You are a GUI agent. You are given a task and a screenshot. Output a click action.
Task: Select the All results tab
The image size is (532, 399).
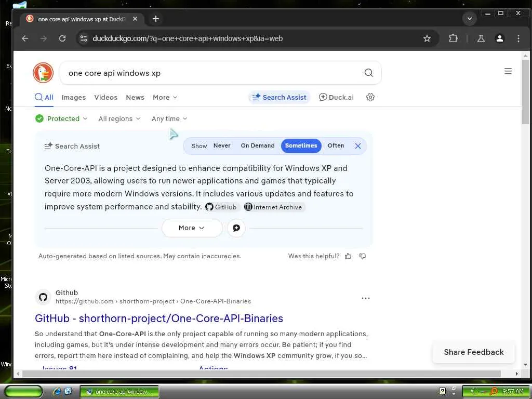44,97
